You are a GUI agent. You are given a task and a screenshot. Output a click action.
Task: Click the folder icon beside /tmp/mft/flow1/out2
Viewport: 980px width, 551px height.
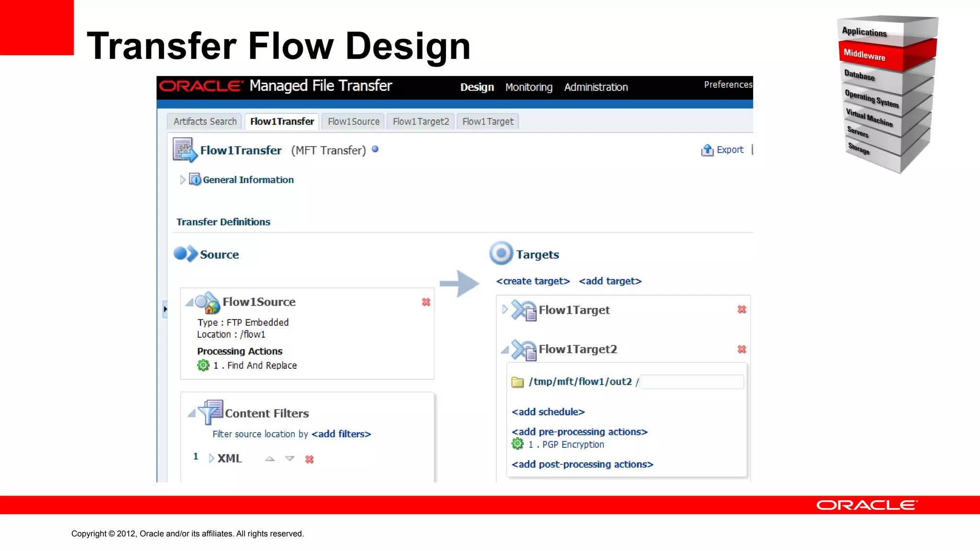[x=517, y=382]
